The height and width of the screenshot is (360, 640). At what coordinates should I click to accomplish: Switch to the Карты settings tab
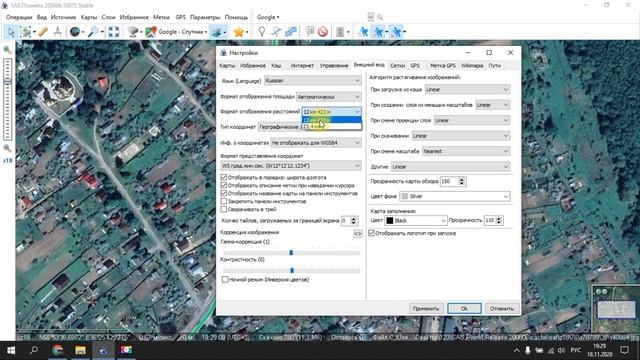[227, 66]
